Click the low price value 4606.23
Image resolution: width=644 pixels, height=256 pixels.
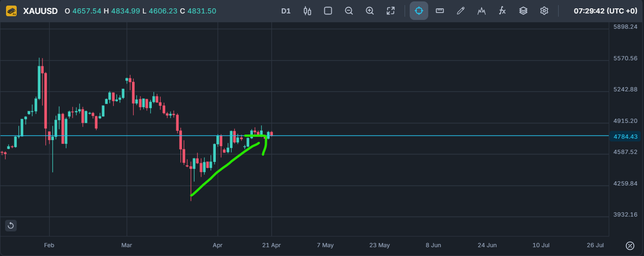click(163, 11)
